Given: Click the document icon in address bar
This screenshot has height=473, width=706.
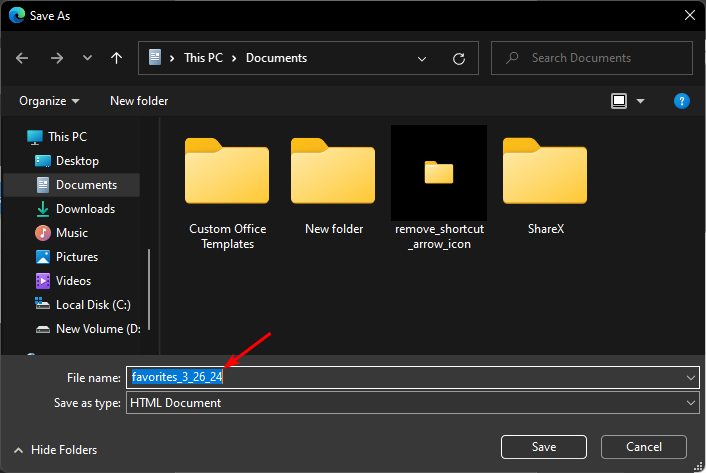Looking at the screenshot, I should (x=155, y=58).
